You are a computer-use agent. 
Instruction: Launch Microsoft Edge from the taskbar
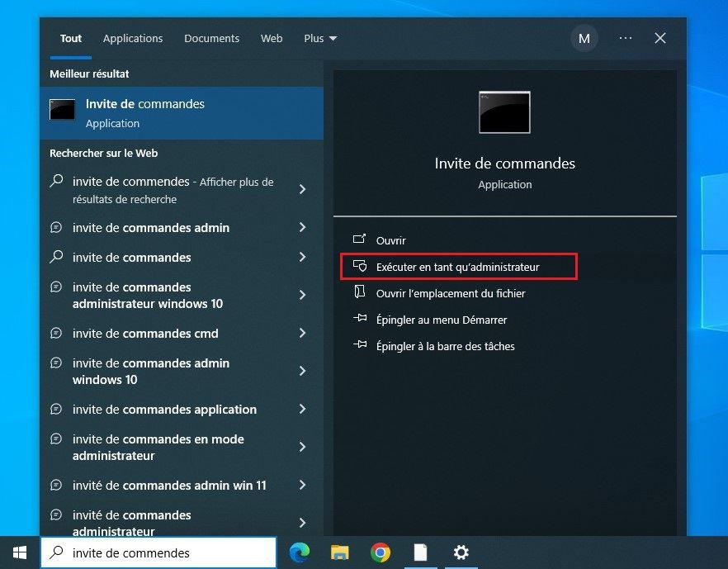coord(299,552)
